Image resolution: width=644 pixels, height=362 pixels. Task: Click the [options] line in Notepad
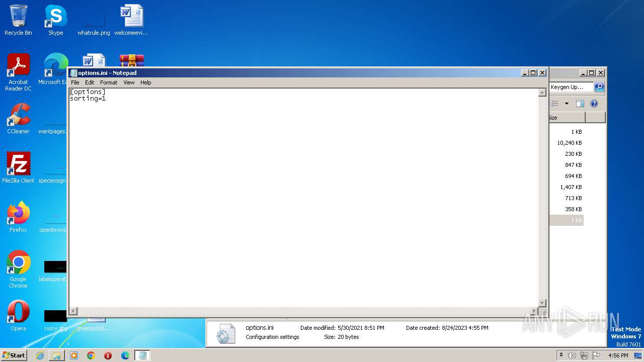(88, 92)
